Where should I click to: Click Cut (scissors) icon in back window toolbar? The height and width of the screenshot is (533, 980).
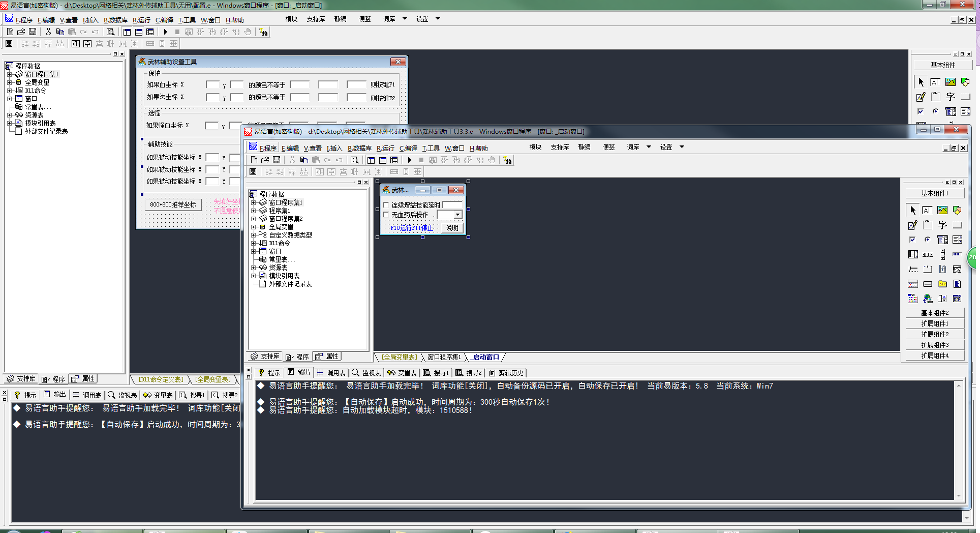48,32
